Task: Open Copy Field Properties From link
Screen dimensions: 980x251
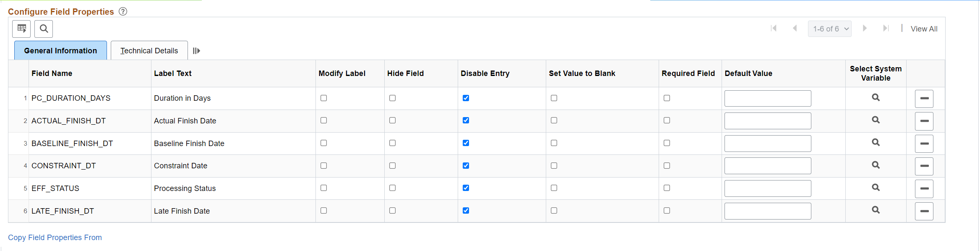Action: click(x=55, y=238)
